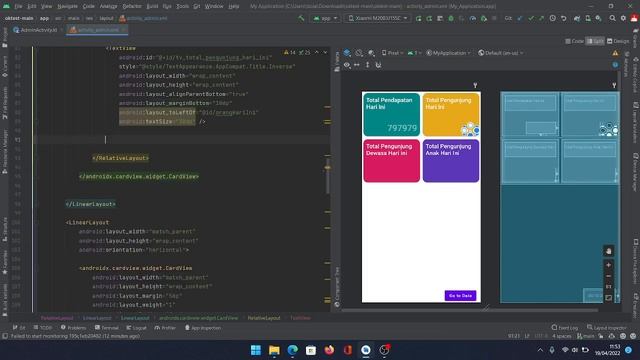Image resolution: width=640 pixels, height=360 pixels.
Task: Click the design warning triangle icon
Action: [x=615, y=53]
